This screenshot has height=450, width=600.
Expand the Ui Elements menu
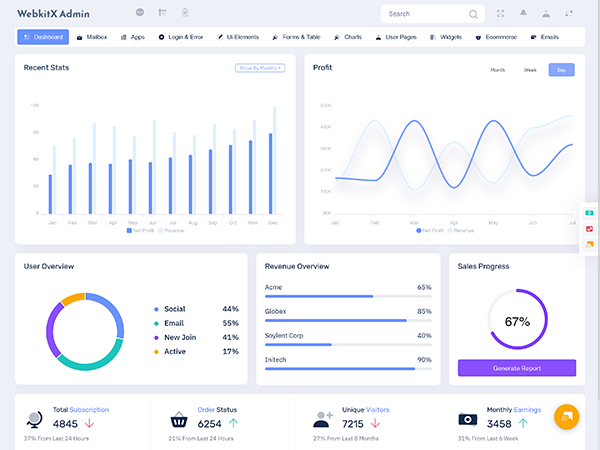(238, 37)
